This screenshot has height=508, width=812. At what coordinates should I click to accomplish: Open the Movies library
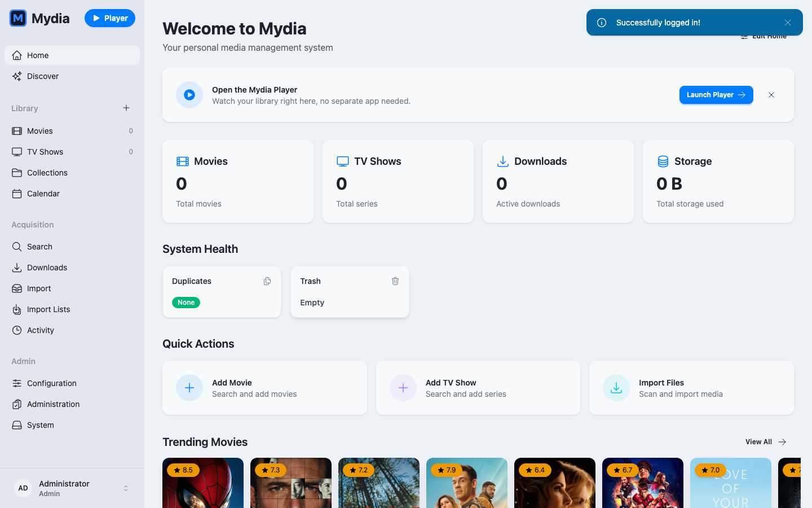tap(72, 131)
